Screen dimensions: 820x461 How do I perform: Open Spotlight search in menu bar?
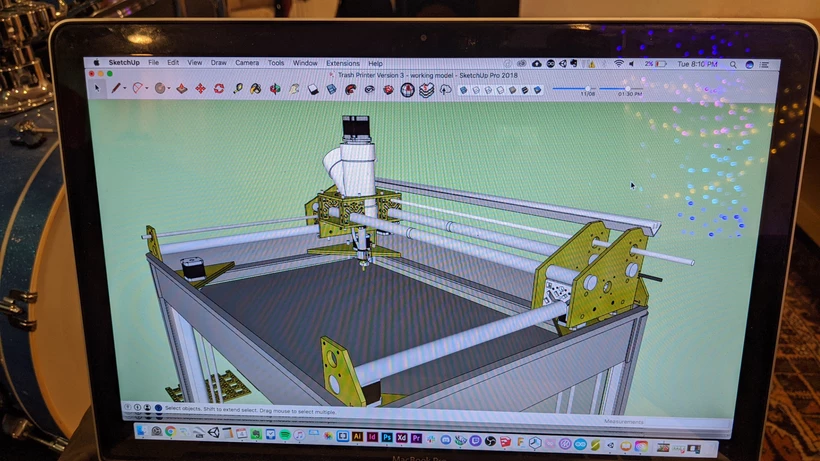[x=733, y=65]
